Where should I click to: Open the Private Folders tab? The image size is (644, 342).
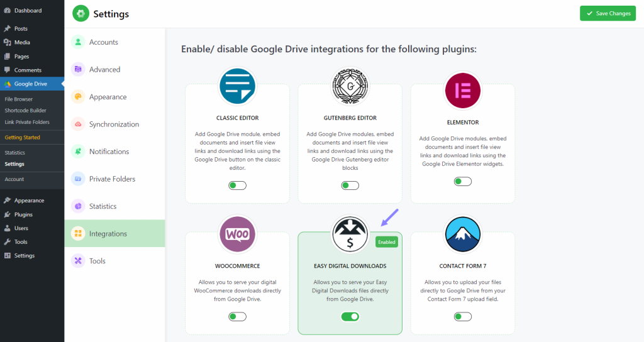[114, 179]
